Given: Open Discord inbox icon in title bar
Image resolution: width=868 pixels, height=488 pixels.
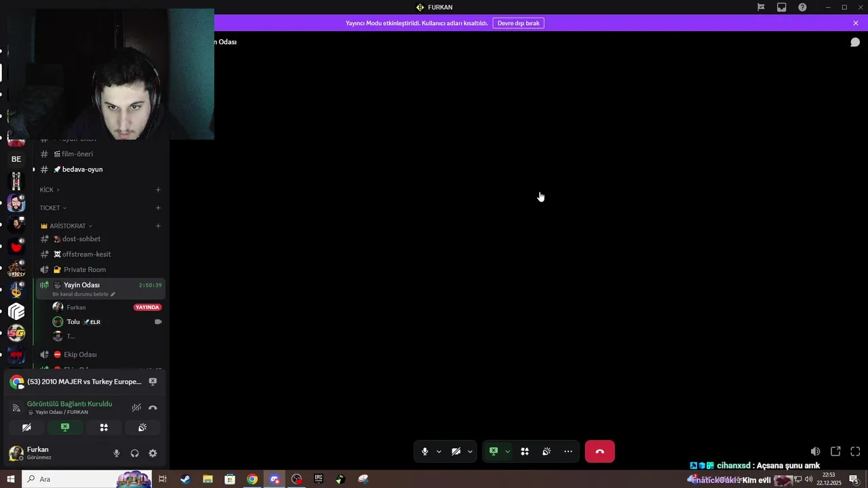Looking at the screenshot, I should [781, 7].
